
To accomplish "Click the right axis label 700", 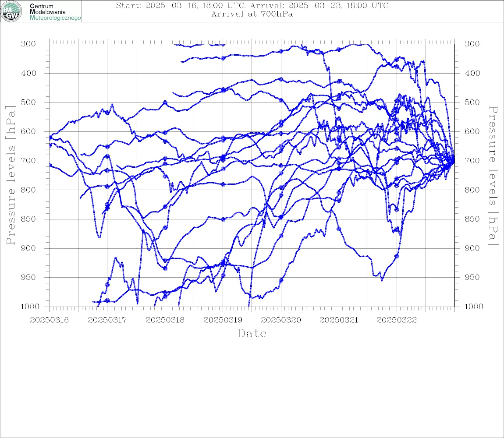I will pos(472,160).
